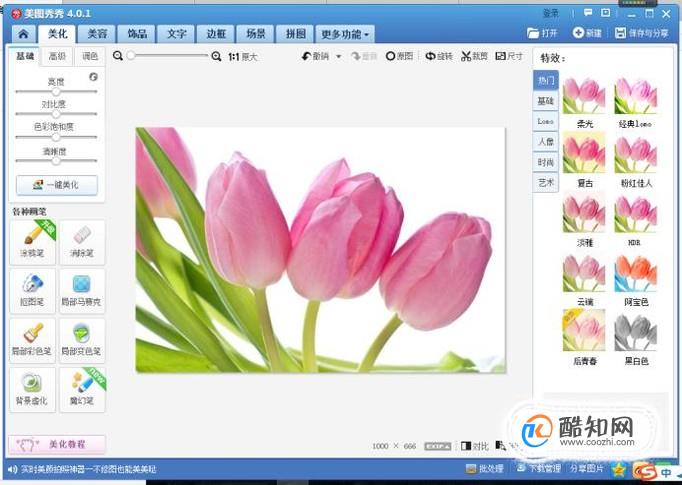Expand the 更多功能 dropdown menu
Image resolution: width=682 pixels, height=485 pixels.
click(345, 34)
